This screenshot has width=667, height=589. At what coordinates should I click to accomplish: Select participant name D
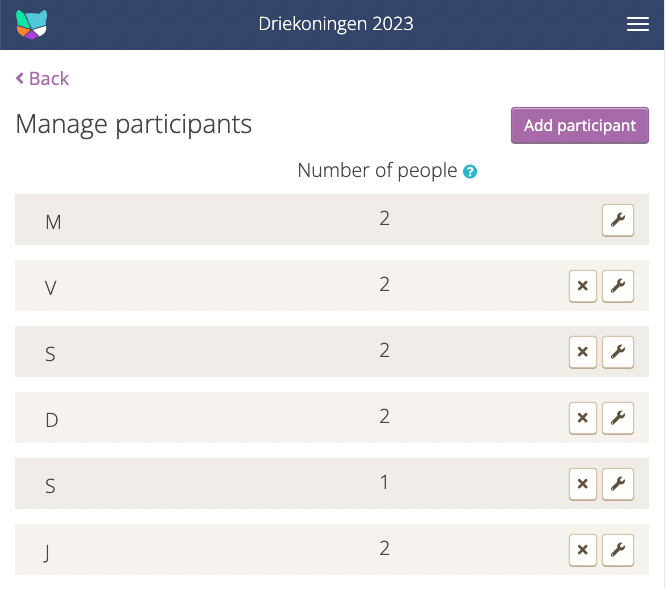coord(51,420)
